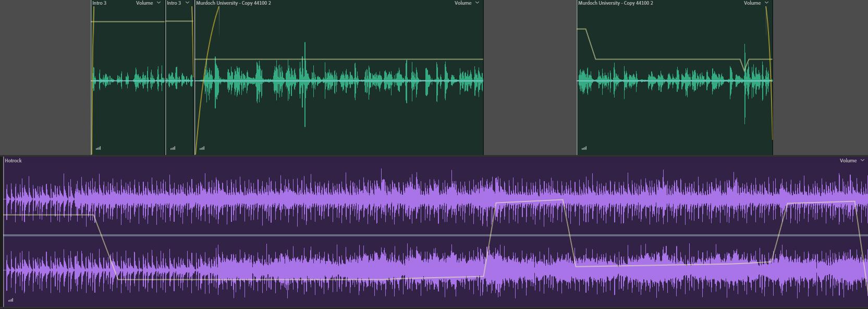
Task: Open envelope dropdown chevron on second Intro 3 clip
Action: coord(188,3)
